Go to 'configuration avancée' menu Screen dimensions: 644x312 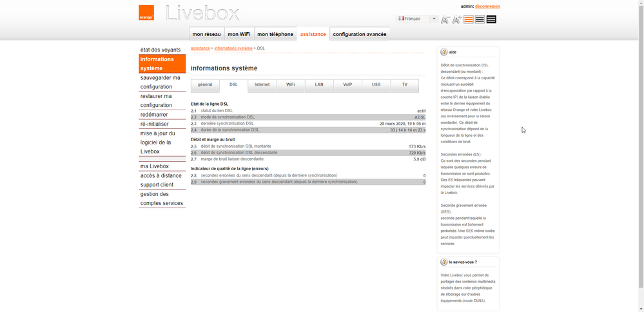pyautogui.click(x=360, y=34)
